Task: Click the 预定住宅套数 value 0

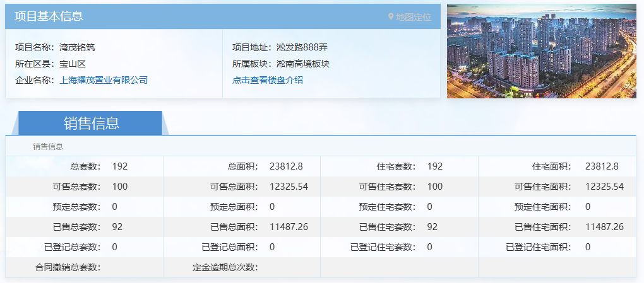Action: tap(429, 207)
